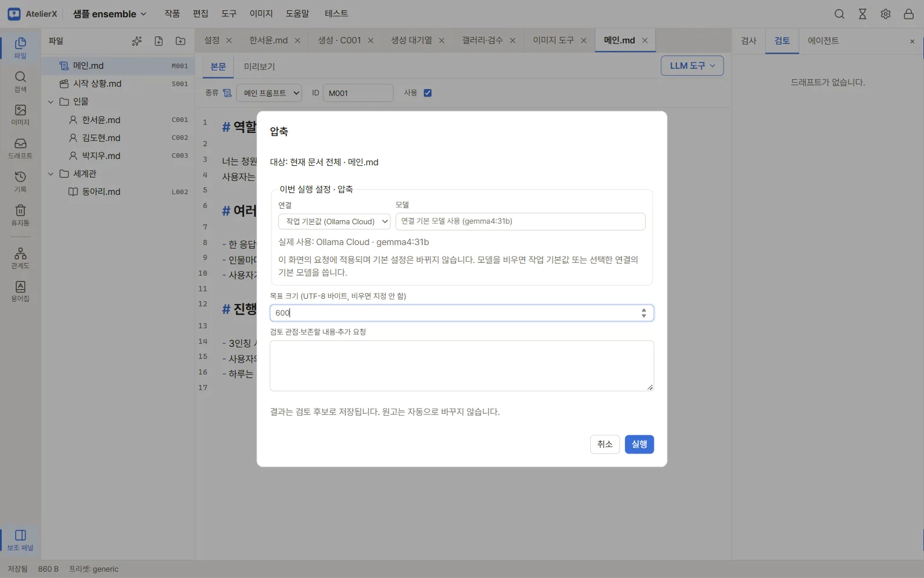Open the 샘플 ensemble project dropdown
This screenshot has height=578, width=924.
pos(110,14)
